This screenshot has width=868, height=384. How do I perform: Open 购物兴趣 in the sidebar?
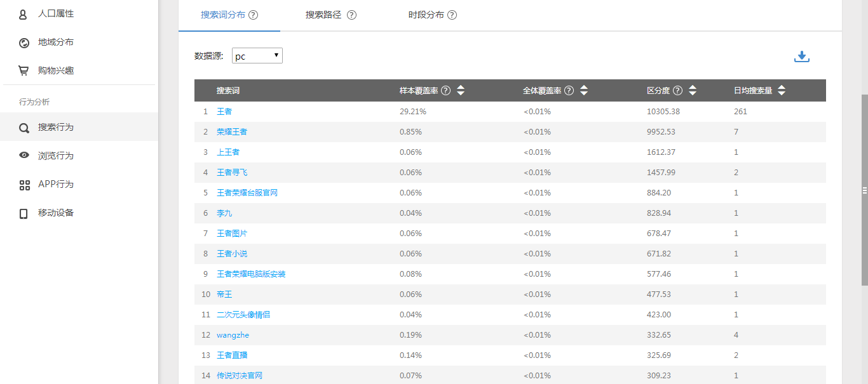coord(56,70)
